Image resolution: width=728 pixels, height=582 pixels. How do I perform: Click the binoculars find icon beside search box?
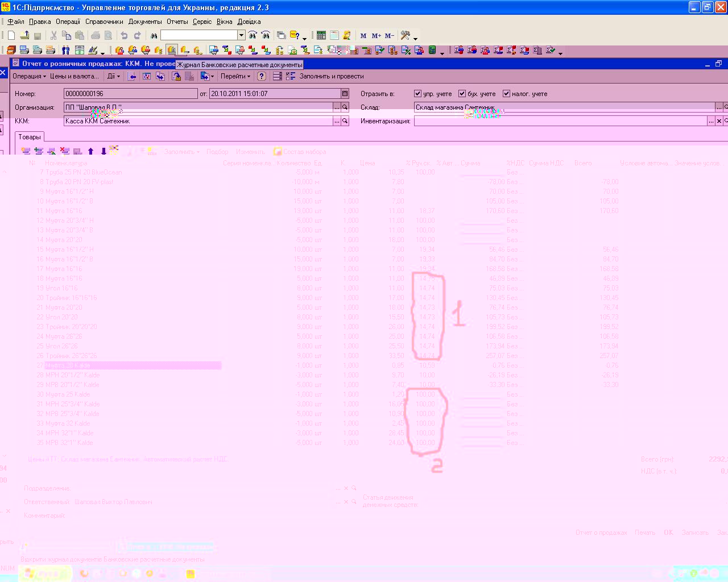pyautogui.click(x=154, y=35)
